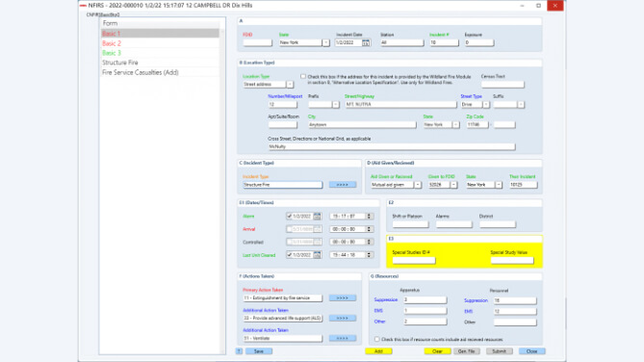
Task: Adjust the Last Unit Cleared time spinner
Action: click(x=369, y=255)
